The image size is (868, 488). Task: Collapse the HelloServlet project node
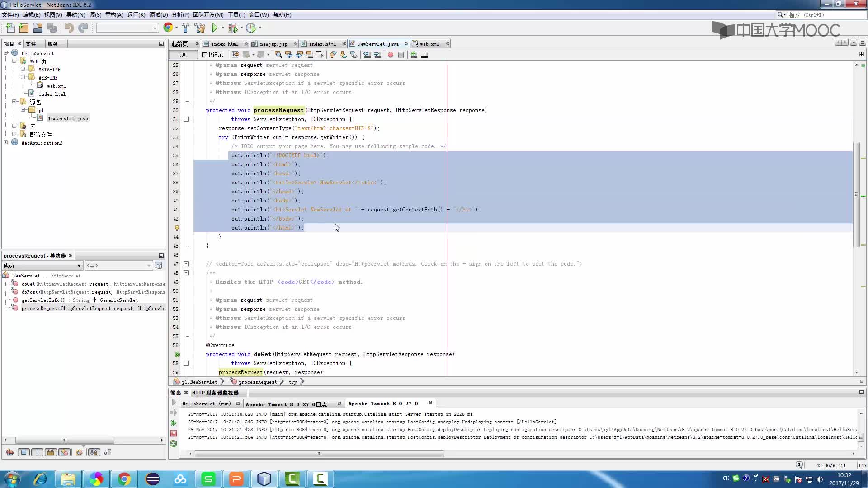(x=6, y=53)
